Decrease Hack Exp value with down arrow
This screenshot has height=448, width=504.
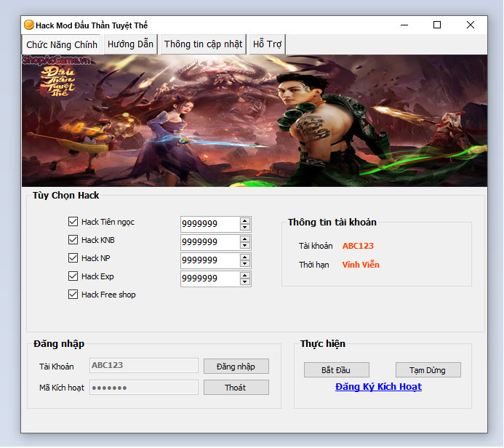pos(245,282)
